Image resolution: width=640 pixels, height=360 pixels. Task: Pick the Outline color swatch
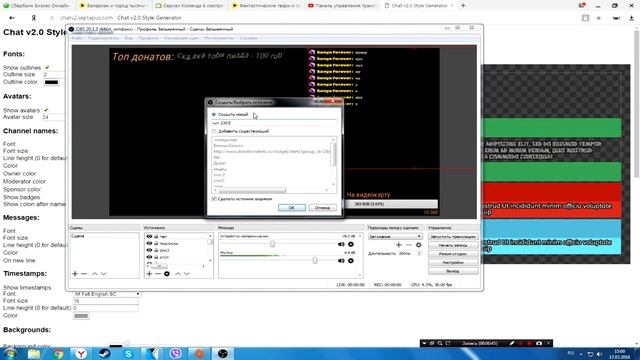click(51, 82)
